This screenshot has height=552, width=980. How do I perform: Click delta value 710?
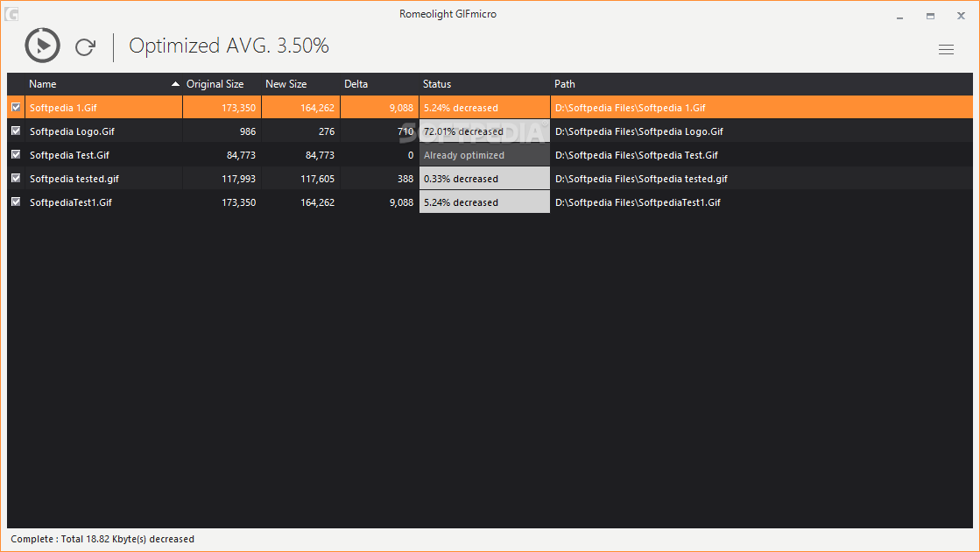coord(405,131)
